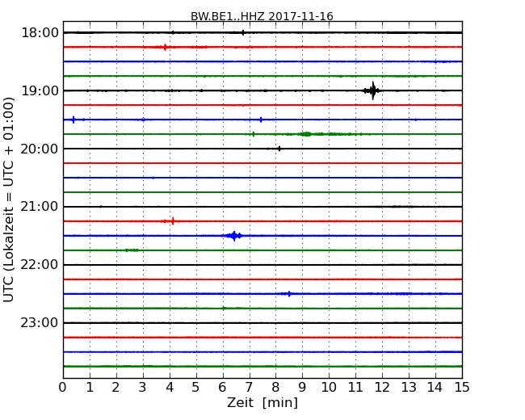
Task: Pick the blue spike near minute 8.5 at 22:30
Action: click(x=289, y=294)
